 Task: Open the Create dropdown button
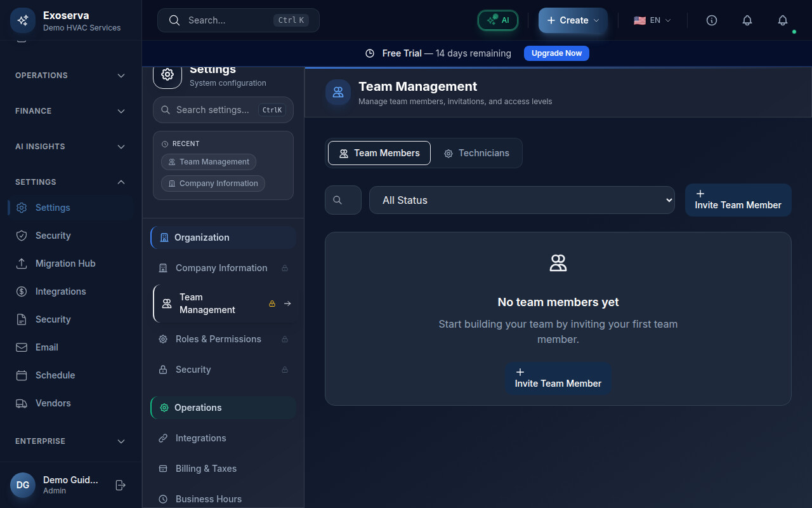(x=573, y=20)
